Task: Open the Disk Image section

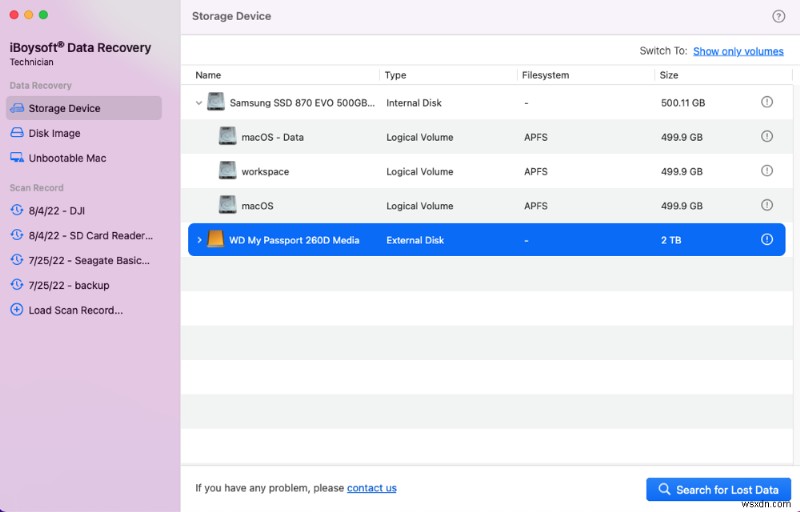Action: click(54, 133)
